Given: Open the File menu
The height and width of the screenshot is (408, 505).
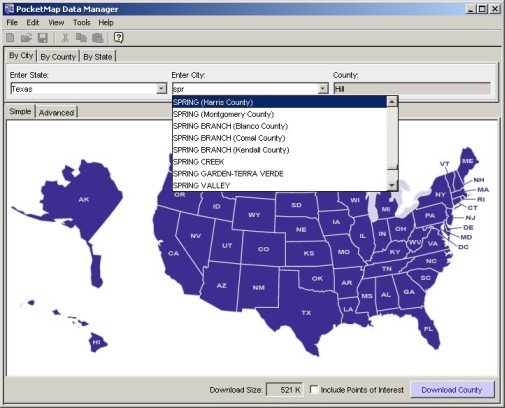Looking at the screenshot, I should tap(12, 23).
